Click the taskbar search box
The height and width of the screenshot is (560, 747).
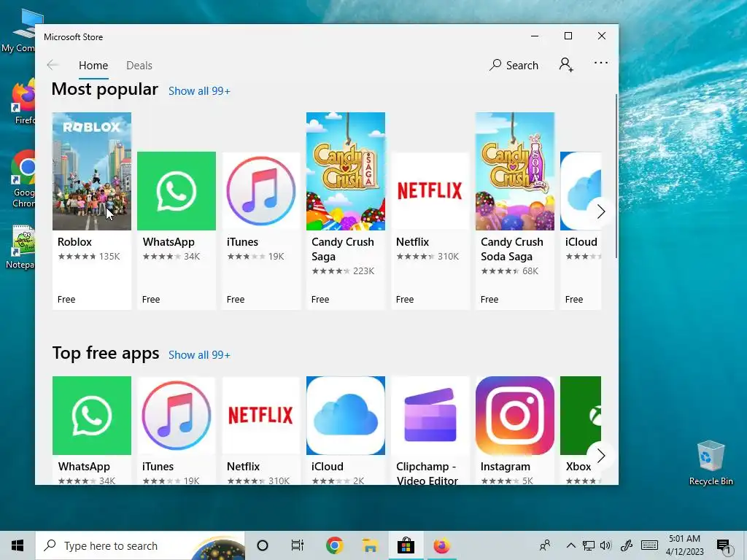[141, 545]
